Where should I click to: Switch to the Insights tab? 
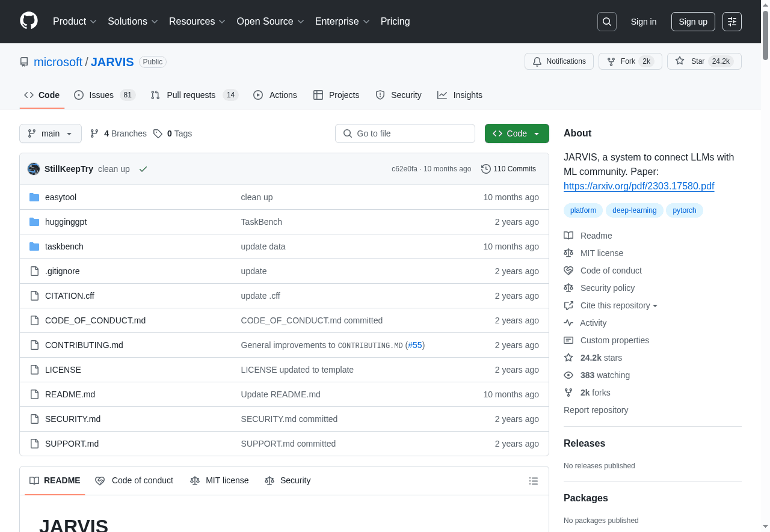(x=467, y=95)
